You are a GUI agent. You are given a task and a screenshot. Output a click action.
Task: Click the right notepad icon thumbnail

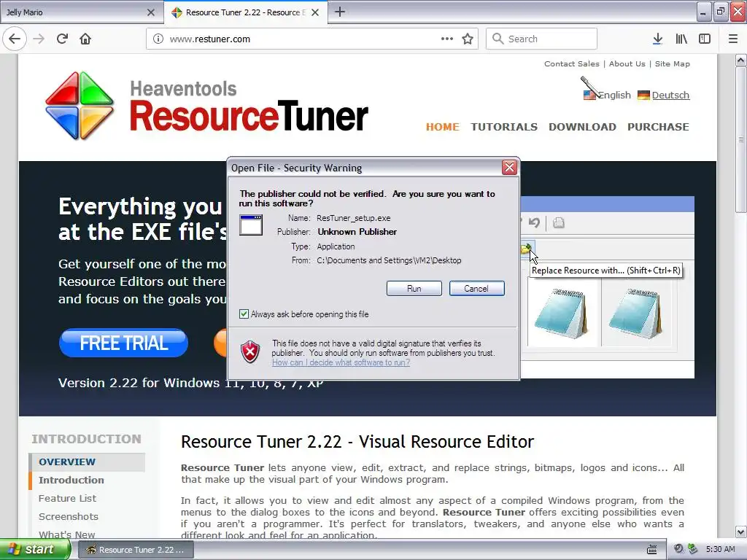tap(635, 312)
